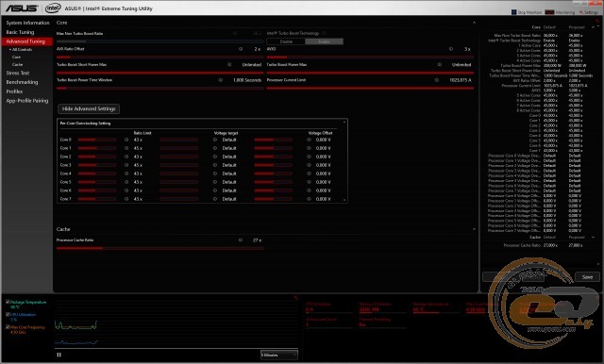
Task: Open Benchmarking in the sidebar
Action: pos(22,82)
